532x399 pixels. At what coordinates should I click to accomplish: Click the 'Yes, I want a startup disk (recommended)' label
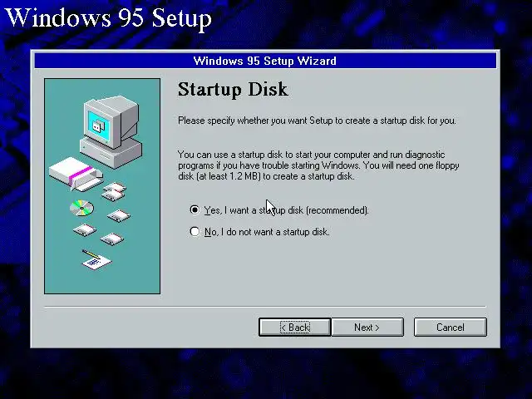[x=286, y=210]
